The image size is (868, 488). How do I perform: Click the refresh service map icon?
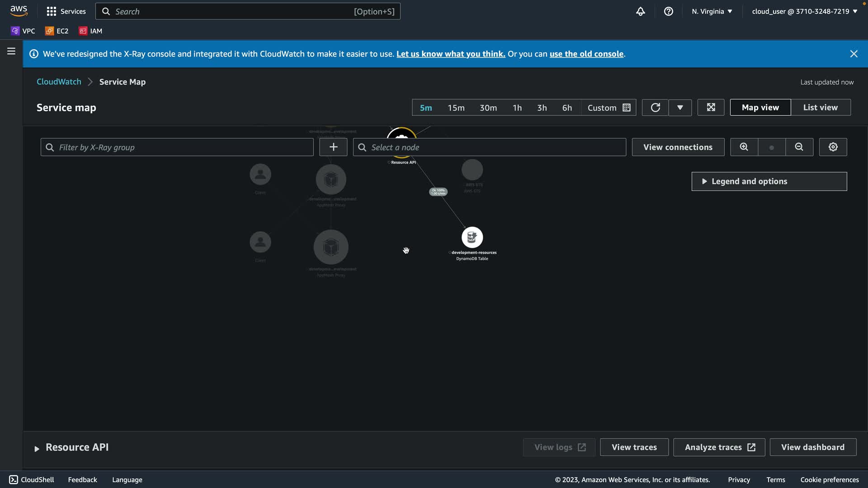(655, 108)
